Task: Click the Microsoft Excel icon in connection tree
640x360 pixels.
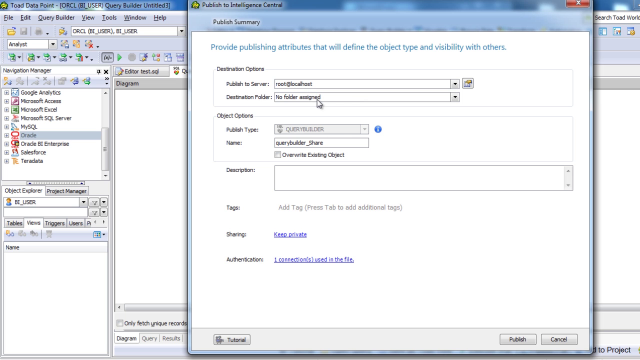Action: point(15,110)
